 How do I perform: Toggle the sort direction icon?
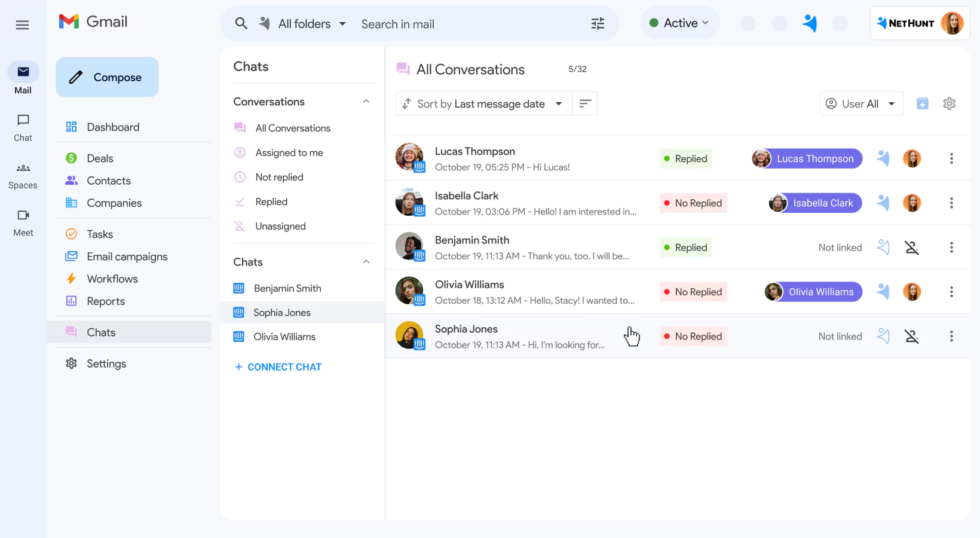point(584,103)
